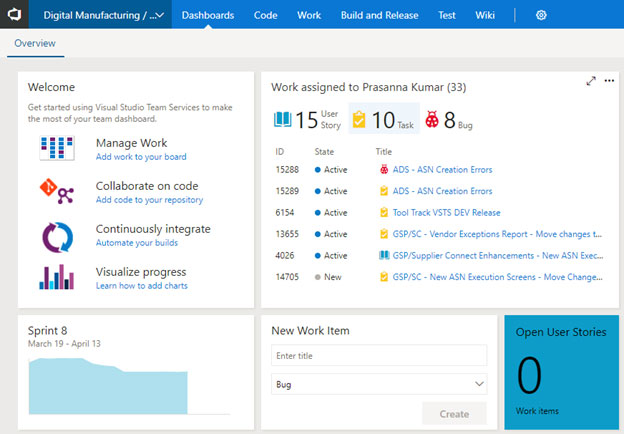
Task: Click the State column header
Action: coord(324,152)
